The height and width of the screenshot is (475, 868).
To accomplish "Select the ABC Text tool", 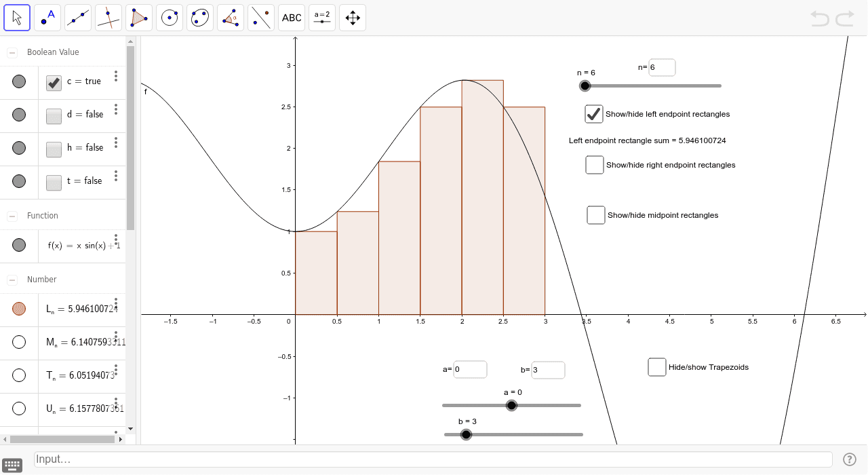I will (292, 18).
